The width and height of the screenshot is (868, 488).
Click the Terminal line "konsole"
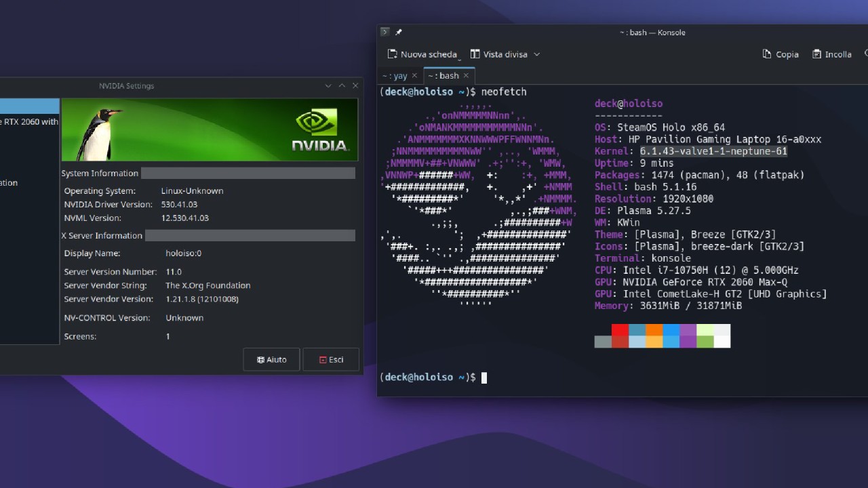pos(643,258)
